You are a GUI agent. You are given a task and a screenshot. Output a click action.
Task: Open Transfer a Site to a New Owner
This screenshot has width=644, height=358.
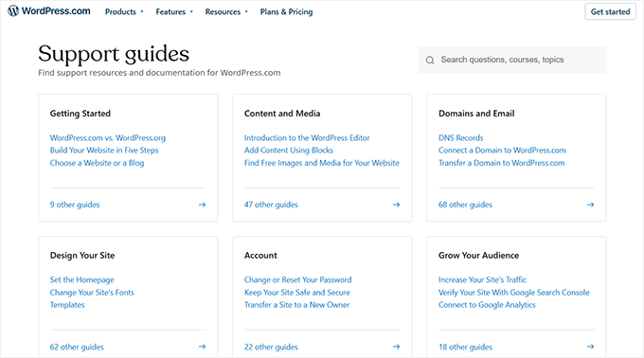(297, 305)
